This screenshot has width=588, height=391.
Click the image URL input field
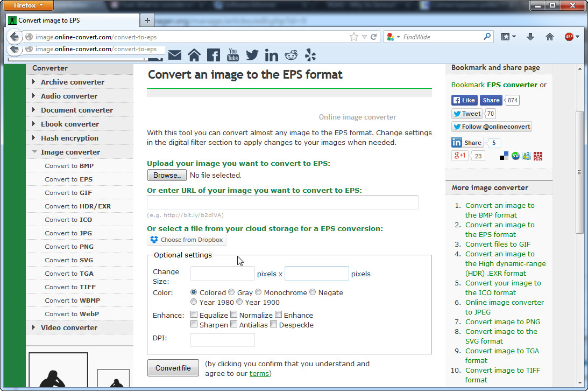pos(282,203)
